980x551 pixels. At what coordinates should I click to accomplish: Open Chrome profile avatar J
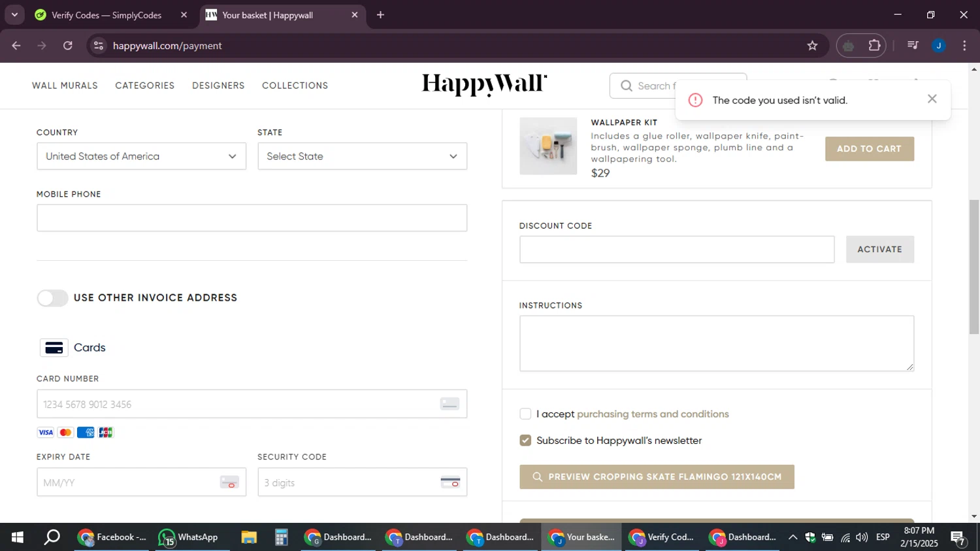tap(939, 46)
